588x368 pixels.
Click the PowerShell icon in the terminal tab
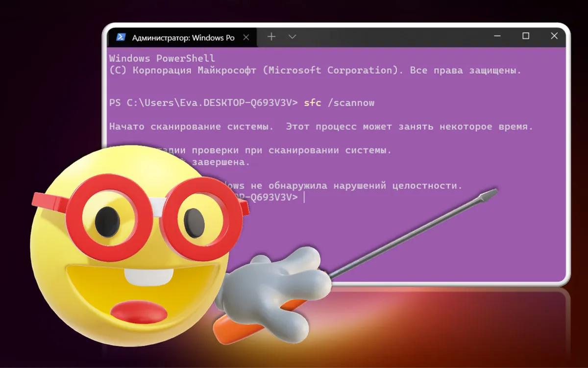[x=120, y=37]
